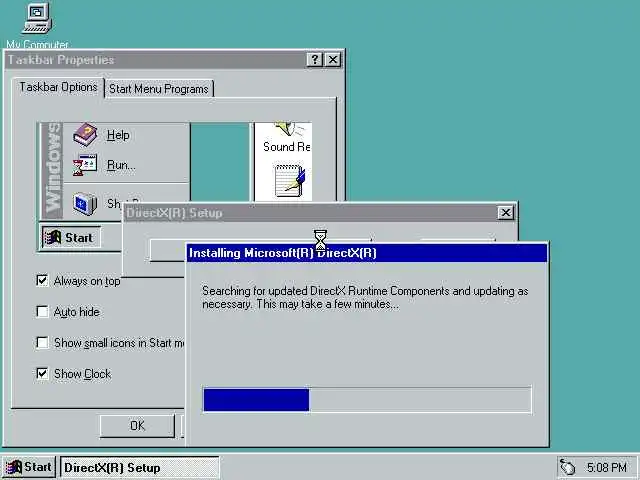Click the Installing Microsoft(R) DirectX(R) title bar
The image size is (640, 480).
pos(367,253)
